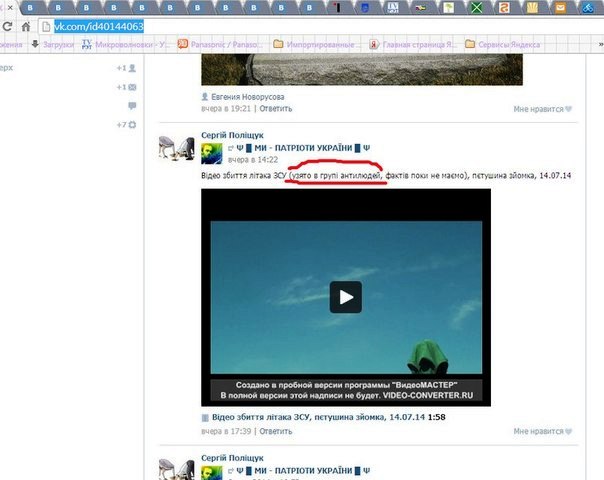This screenshot has width=604, height=480.
Task: Expand the Импортированные bookmarks folder
Action: point(320,45)
